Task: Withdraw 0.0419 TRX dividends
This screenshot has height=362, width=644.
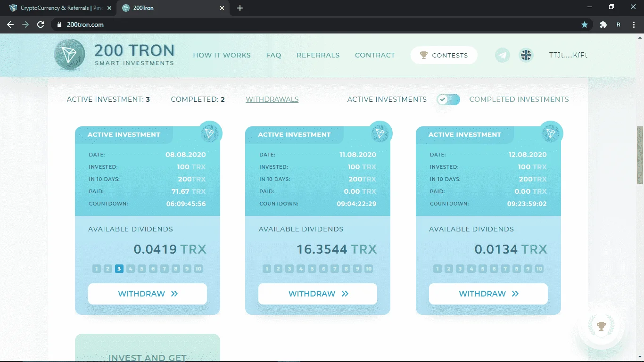Action: pos(148,294)
